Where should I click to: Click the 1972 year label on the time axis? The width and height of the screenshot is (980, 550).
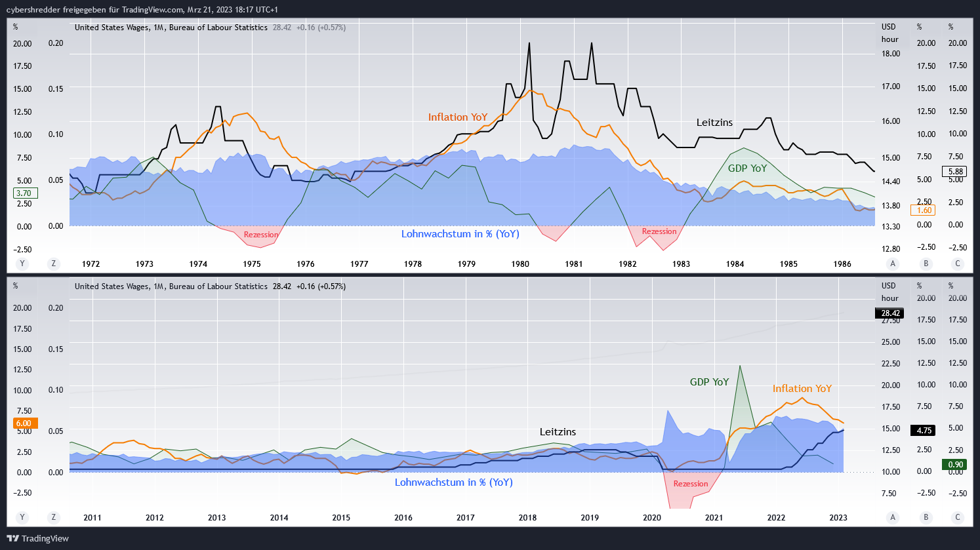click(x=91, y=264)
